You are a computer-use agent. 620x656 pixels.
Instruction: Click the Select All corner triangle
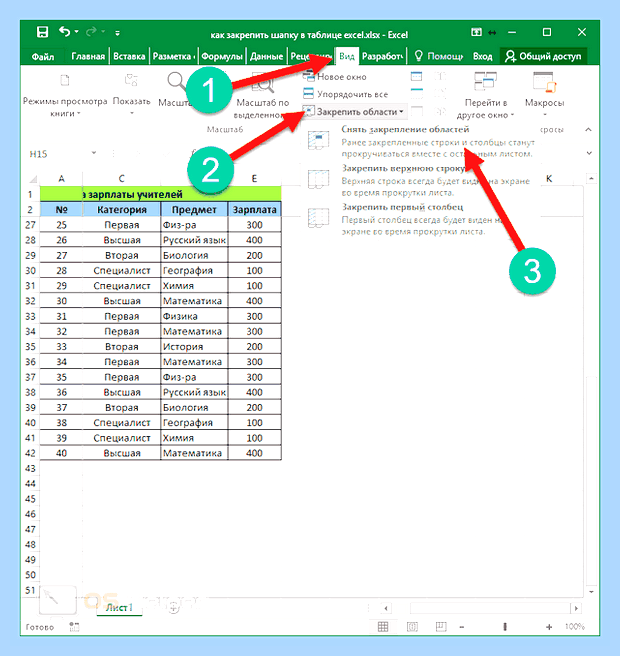[33, 179]
